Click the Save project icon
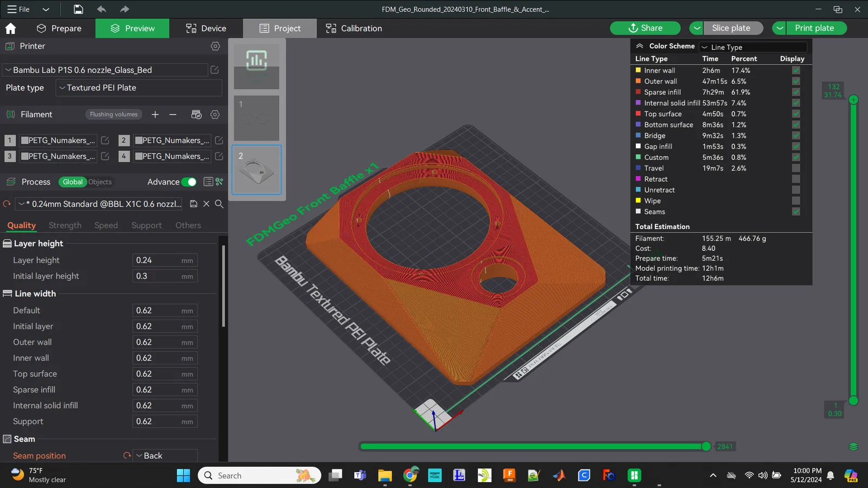Screen dimensions: 868x488 click(x=79, y=9)
